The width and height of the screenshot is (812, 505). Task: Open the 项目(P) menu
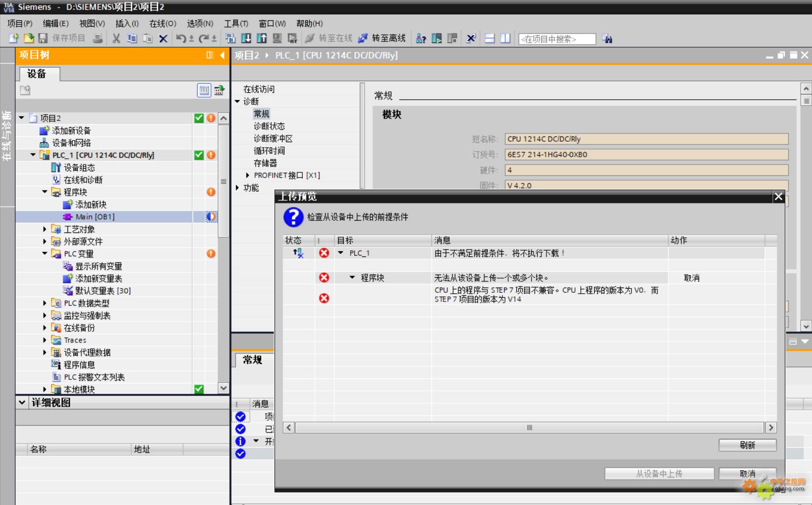click(20, 23)
